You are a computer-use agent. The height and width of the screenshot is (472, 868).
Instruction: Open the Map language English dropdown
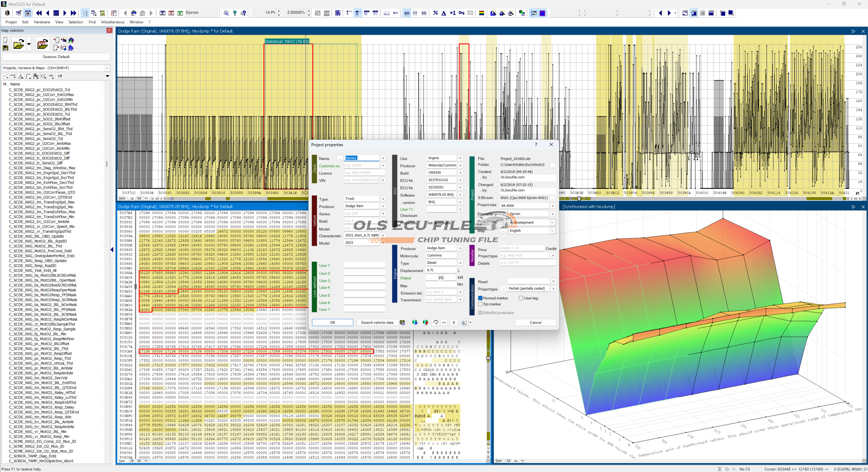pyautogui.click(x=552, y=231)
